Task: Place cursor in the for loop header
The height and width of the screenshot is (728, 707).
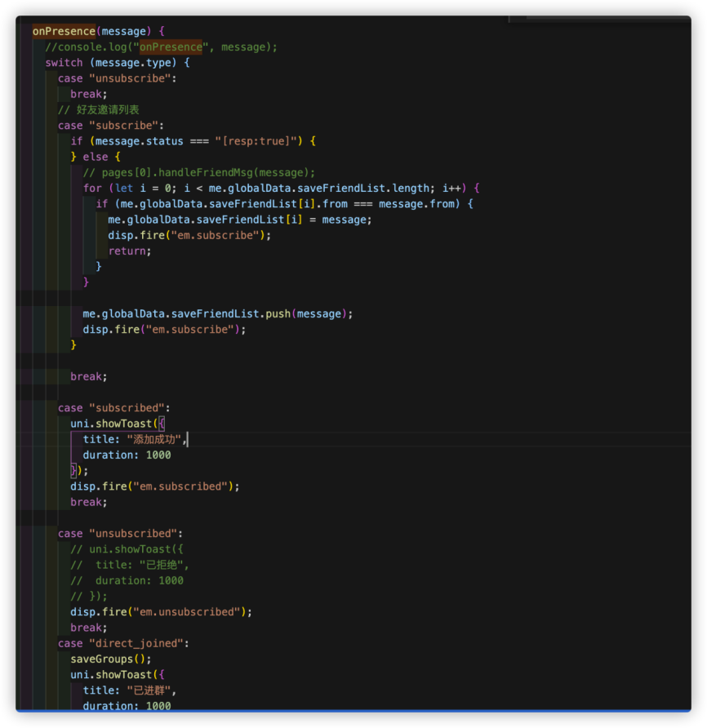Action: pyautogui.click(x=282, y=188)
